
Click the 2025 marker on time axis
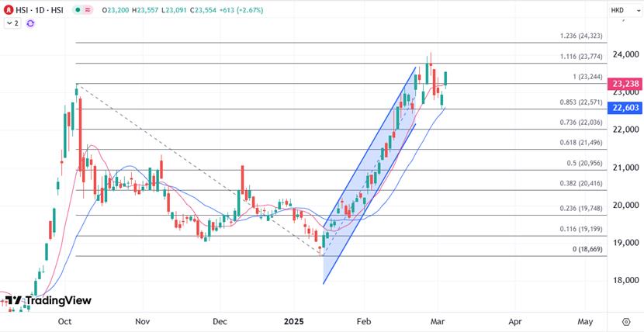(294, 320)
